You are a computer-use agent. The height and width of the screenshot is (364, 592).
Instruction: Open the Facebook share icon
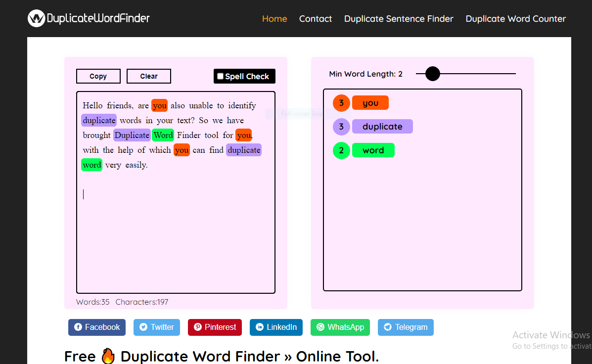[x=79, y=327]
